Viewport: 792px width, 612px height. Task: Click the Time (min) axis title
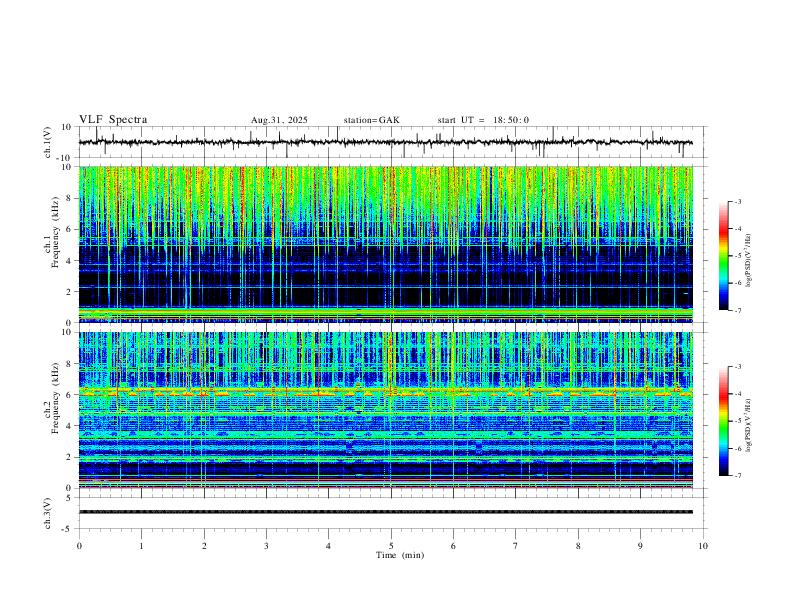click(x=400, y=555)
